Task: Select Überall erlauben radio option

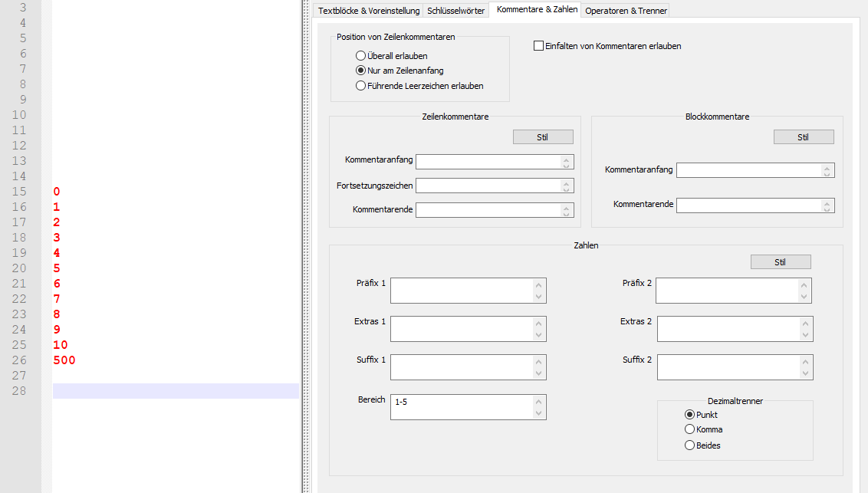Action: click(391, 56)
